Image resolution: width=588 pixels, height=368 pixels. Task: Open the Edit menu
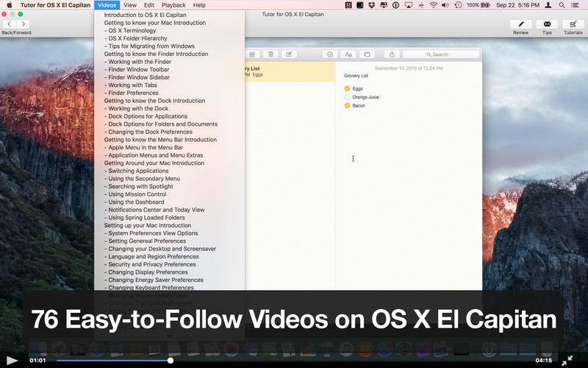(149, 5)
